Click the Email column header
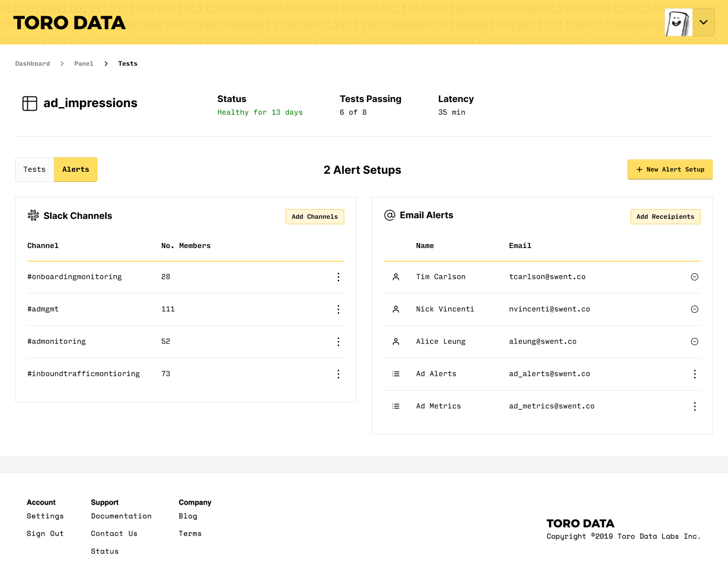Image resolution: width=728 pixels, height=586 pixels. tap(520, 246)
